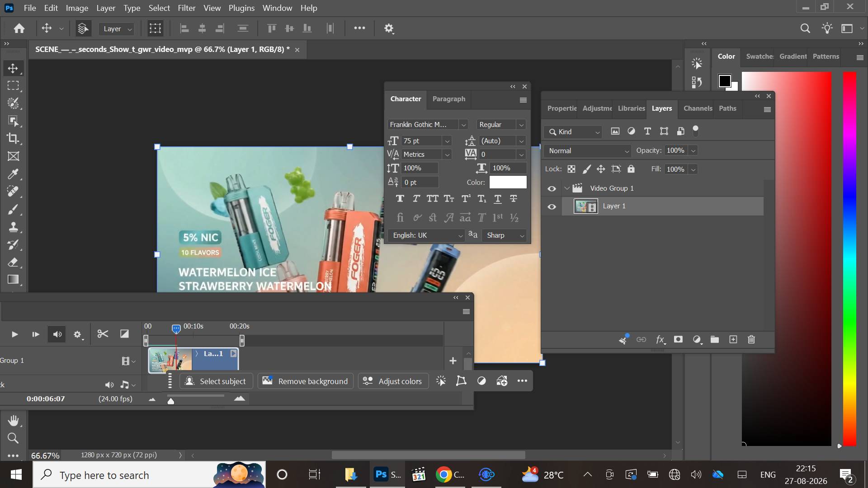Open the Filter menu
Image resolution: width=868 pixels, height=488 pixels.
click(x=186, y=8)
